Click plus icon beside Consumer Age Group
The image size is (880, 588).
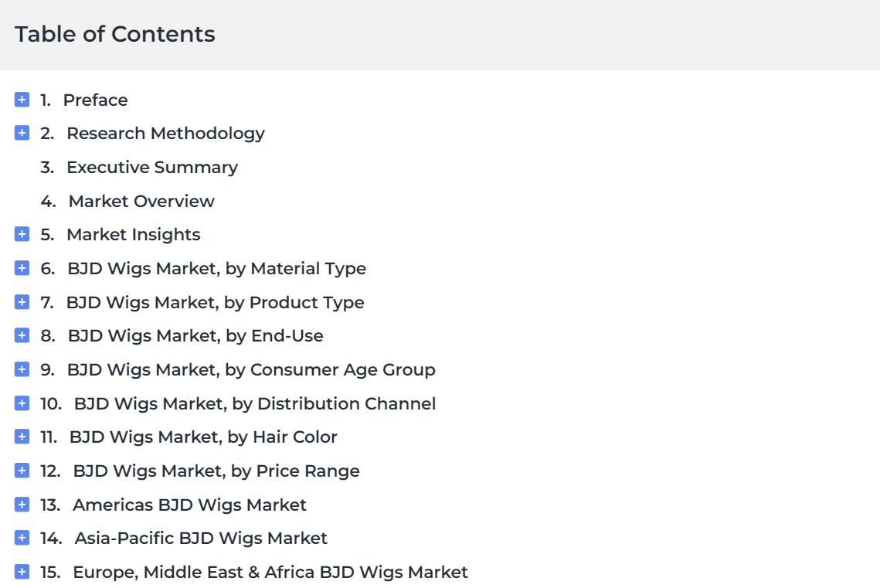[x=22, y=369]
